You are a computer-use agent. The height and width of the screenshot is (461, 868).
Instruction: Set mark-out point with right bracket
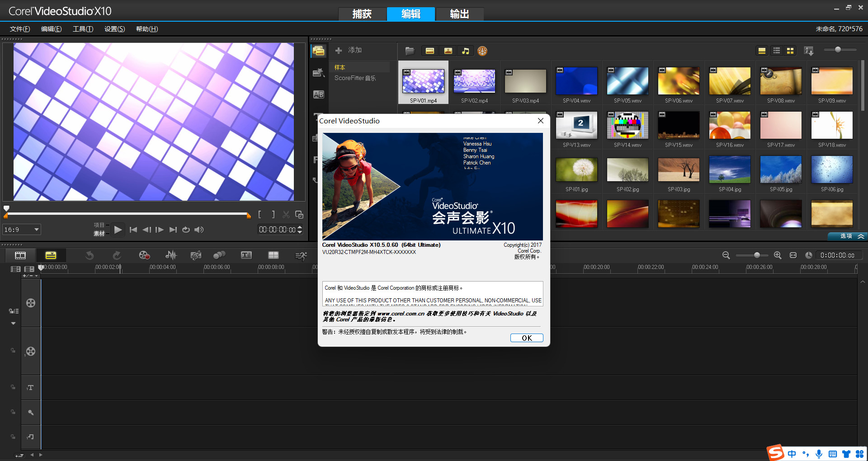[x=273, y=214]
